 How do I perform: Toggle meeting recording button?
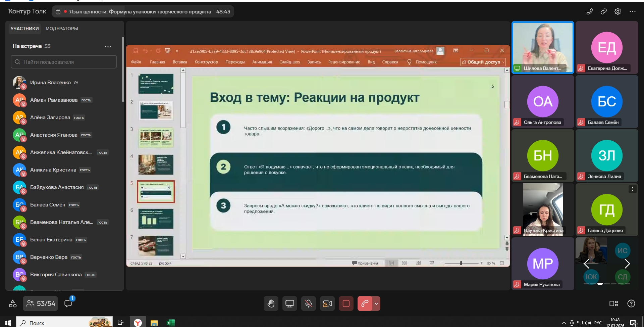(346, 304)
